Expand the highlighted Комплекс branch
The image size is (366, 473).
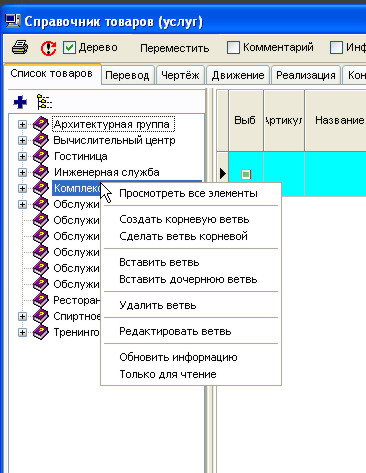tap(22, 189)
